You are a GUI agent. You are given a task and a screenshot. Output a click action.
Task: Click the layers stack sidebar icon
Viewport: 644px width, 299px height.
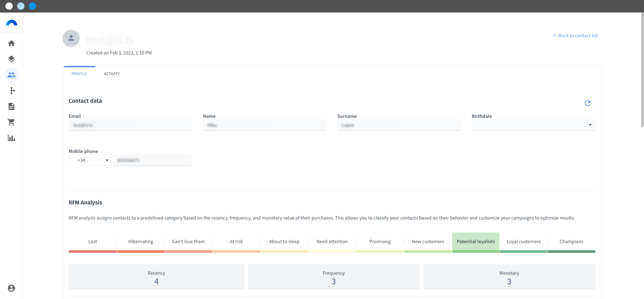pyautogui.click(x=11, y=59)
